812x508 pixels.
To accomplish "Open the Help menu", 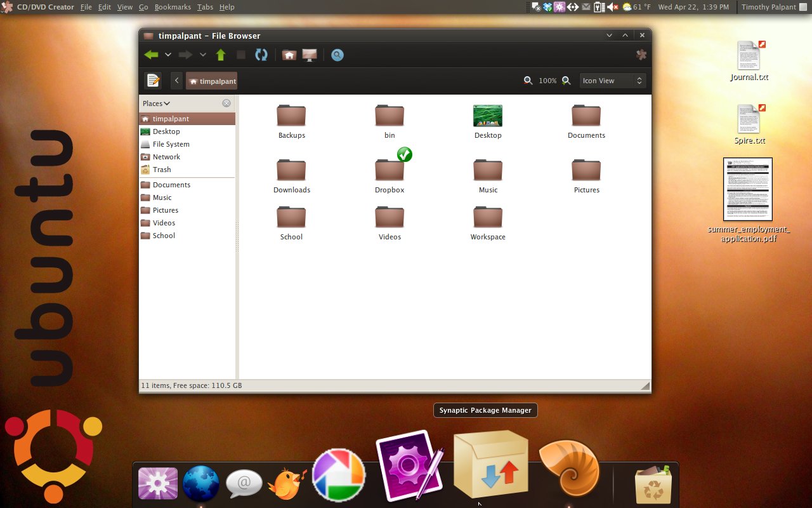I will click(x=227, y=7).
